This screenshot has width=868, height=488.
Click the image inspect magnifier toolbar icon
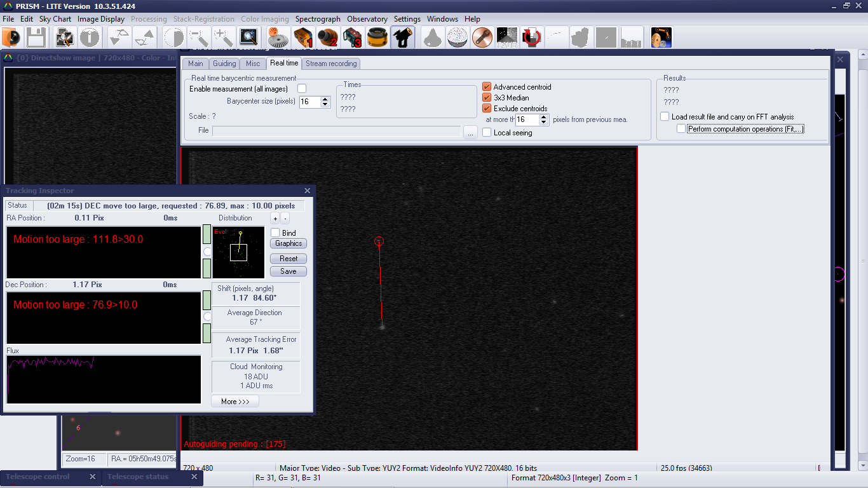(65, 37)
